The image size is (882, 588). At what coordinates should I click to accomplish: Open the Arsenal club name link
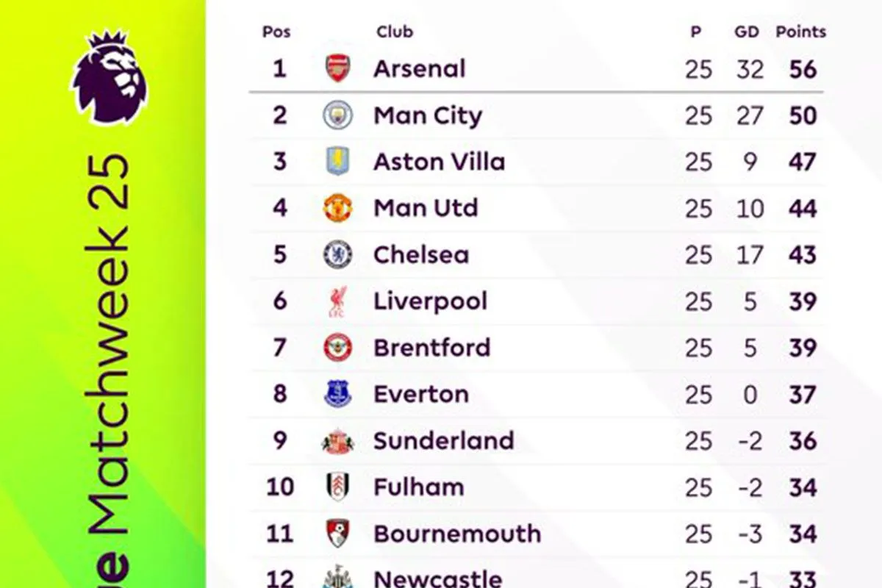click(x=420, y=68)
